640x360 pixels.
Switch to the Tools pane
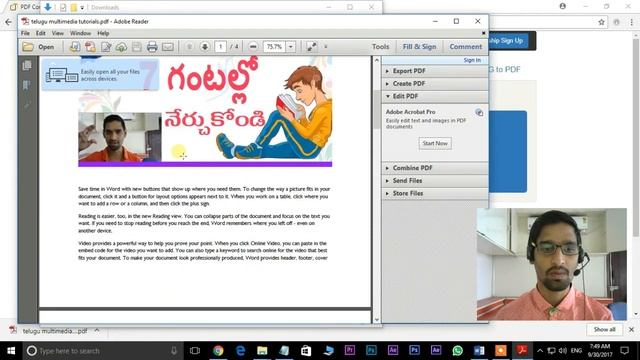[x=380, y=47]
